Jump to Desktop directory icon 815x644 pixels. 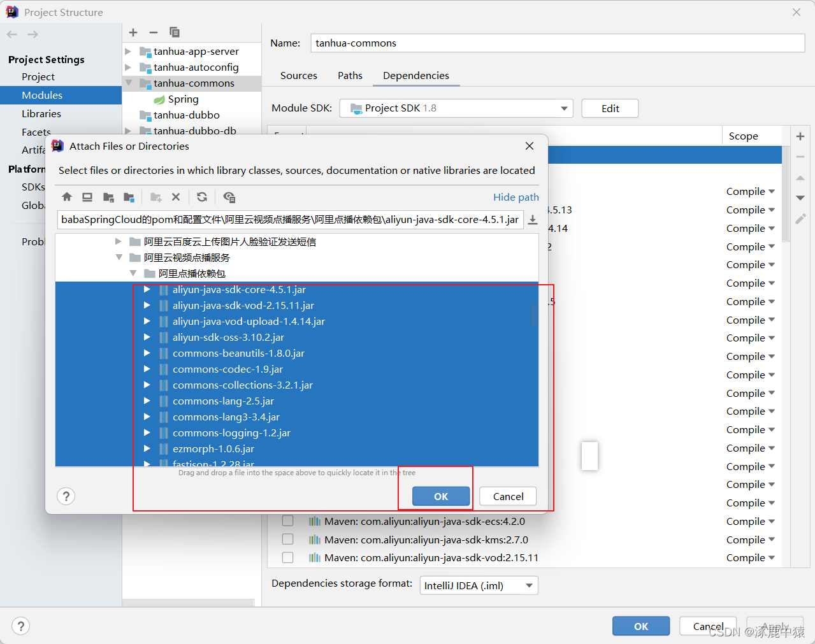click(x=88, y=197)
